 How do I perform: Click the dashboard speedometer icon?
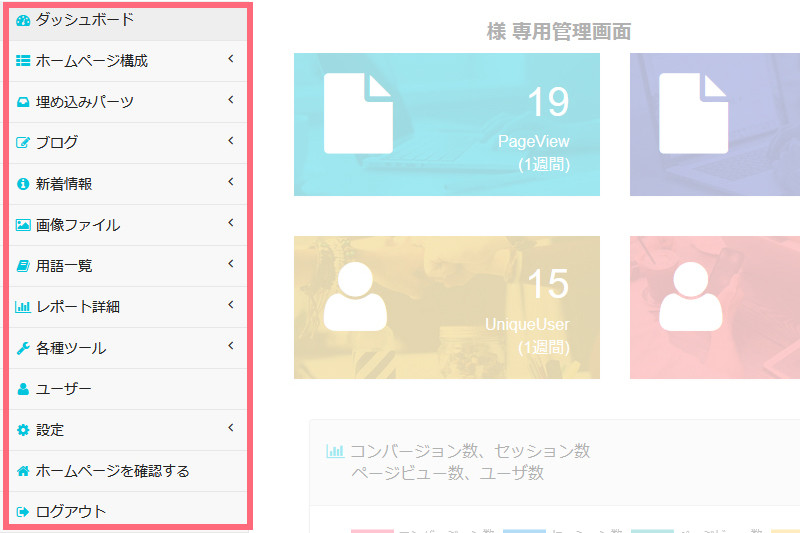tap(23, 20)
